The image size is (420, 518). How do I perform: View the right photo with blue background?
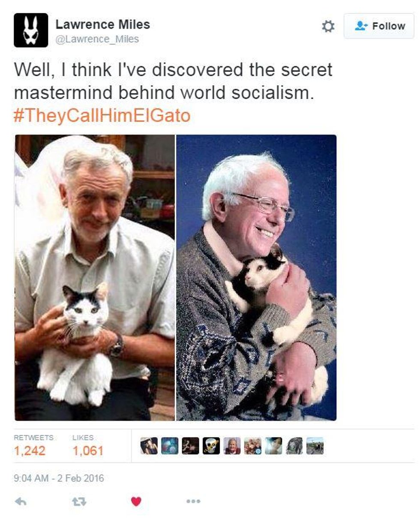pos(256,278)
